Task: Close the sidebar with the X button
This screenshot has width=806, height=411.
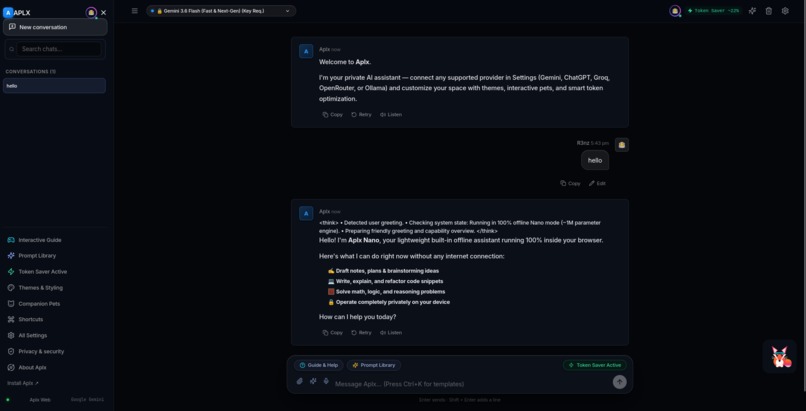Action: pos(104,13)
